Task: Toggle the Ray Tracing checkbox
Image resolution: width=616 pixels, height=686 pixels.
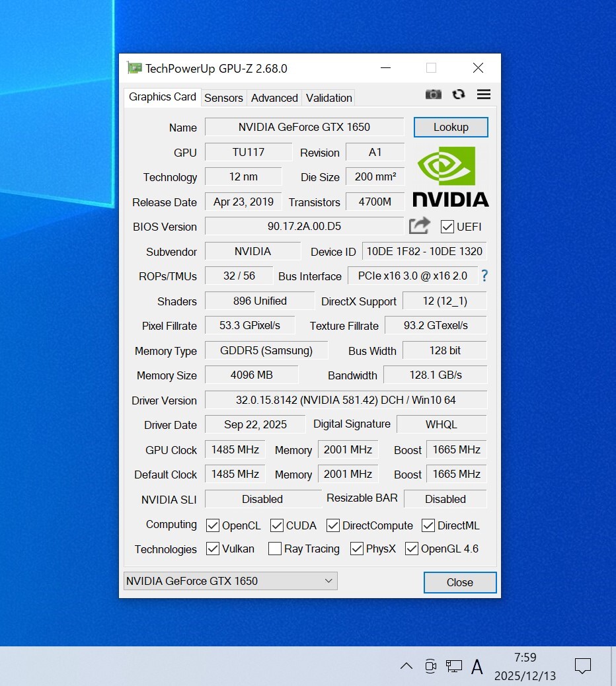Action: click(x=275, y=549)
